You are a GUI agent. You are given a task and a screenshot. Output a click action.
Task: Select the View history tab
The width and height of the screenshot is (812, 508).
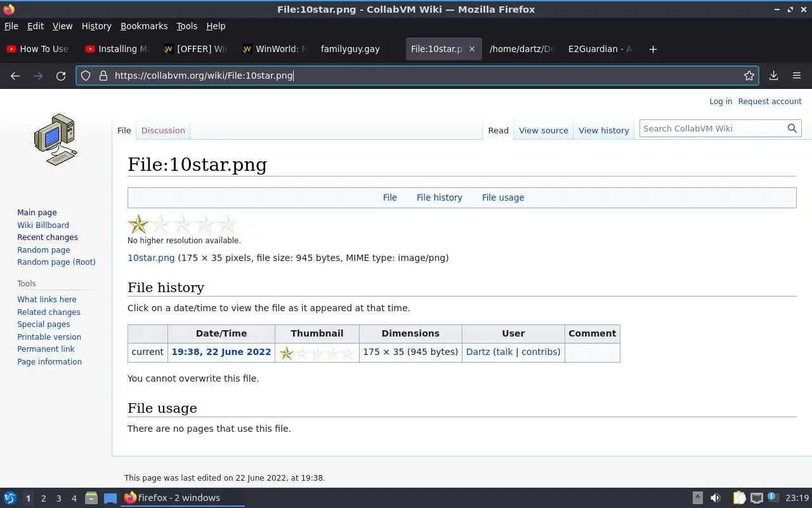coord(604,130)
